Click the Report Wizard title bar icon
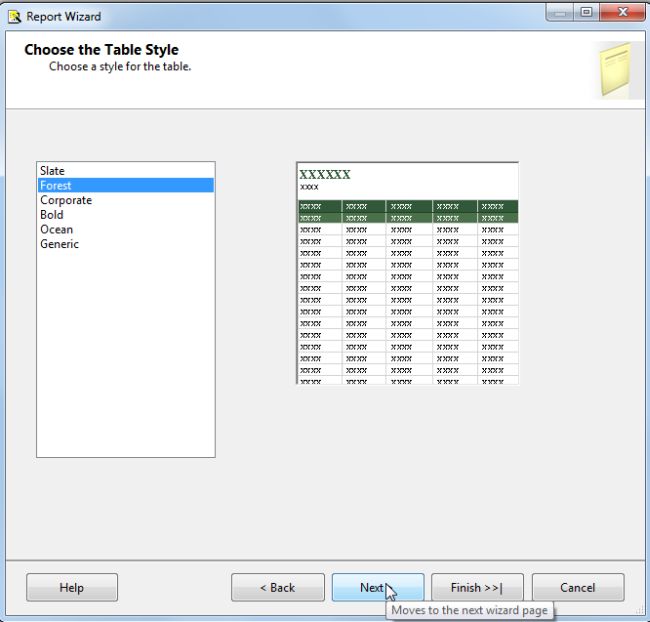The width and height of the screenshot is (650, 622). point(14,17)
